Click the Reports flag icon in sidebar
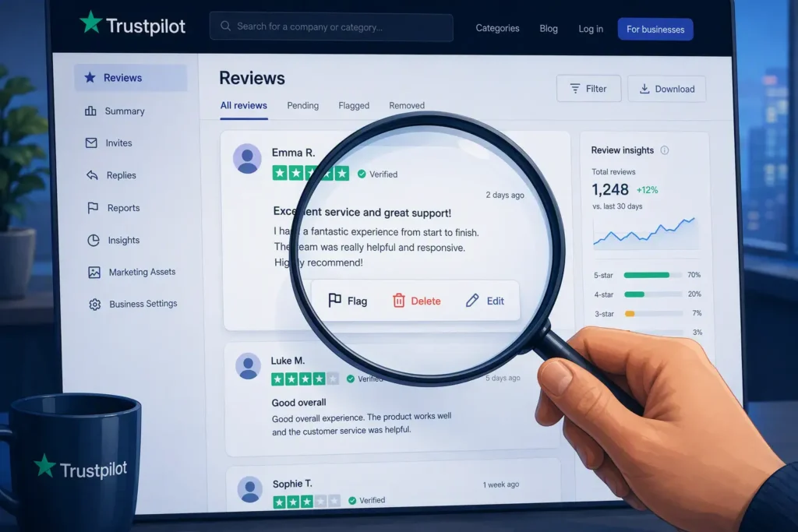Image resolution: width=798 pixels, height=532 pixels. pyautogui.click(x=93, y=207)
